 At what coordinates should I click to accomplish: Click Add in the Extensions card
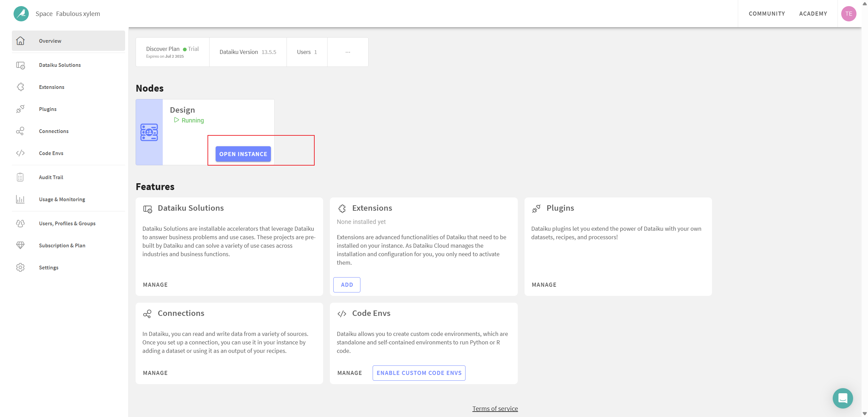click(x=347, y=285)
